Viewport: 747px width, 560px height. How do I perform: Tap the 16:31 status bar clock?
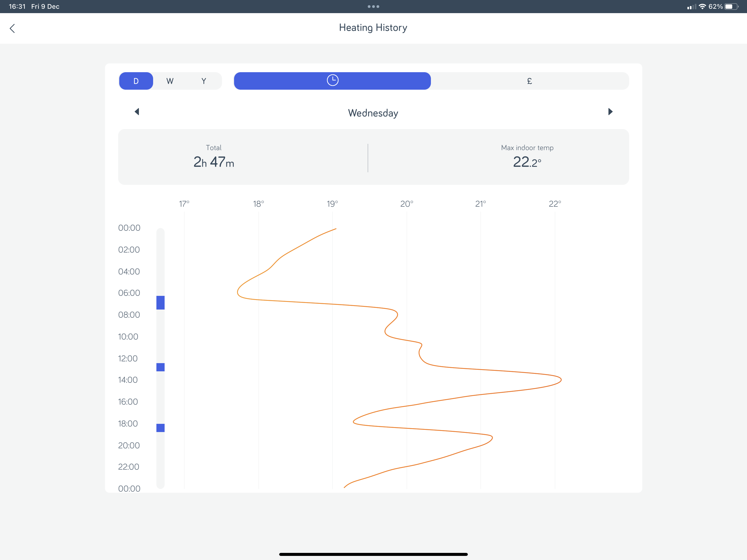pos(17,6)
